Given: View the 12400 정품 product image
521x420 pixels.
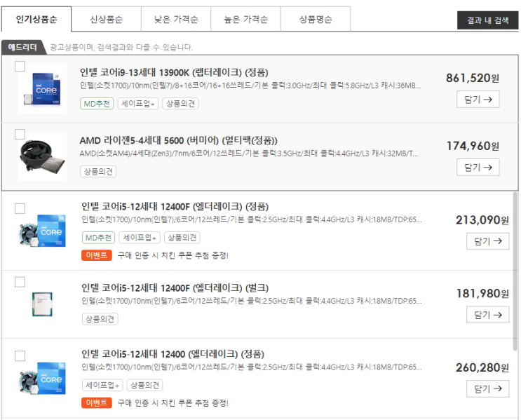Looking at the screenshot, I should pyautogui.click(x=42, y=378).
